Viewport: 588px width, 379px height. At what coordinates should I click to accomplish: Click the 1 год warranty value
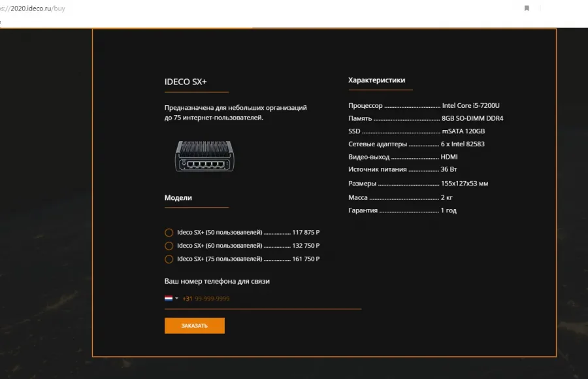(448, 210)
